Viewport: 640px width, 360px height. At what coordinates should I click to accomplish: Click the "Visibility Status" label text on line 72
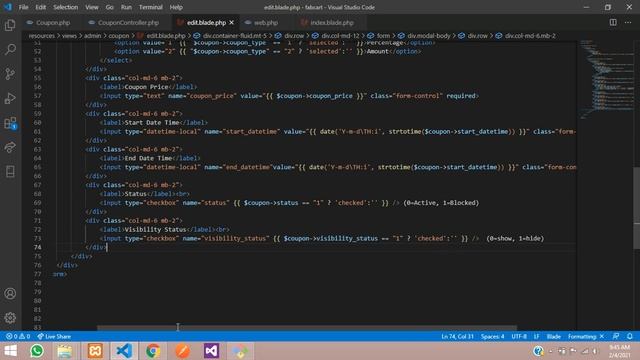(155, 229)
